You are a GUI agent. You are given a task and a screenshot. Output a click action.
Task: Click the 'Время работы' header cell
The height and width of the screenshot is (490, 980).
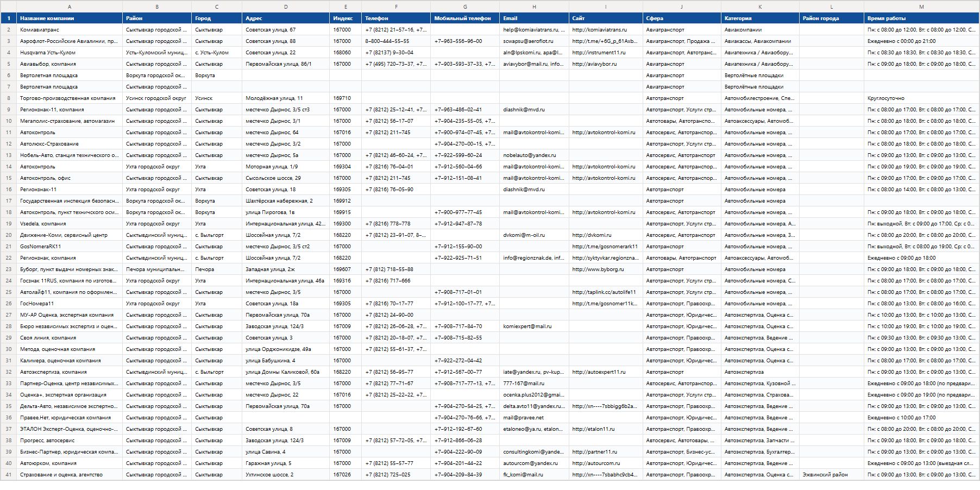click(x=921, y=18)
